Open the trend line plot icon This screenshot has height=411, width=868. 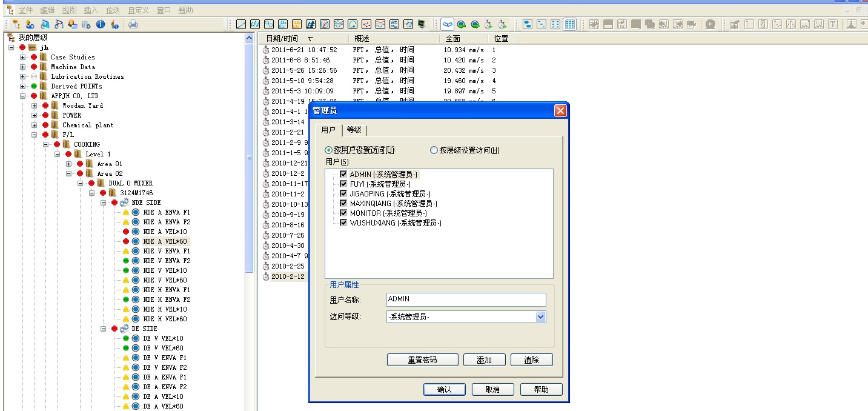[x=241, y=24]
